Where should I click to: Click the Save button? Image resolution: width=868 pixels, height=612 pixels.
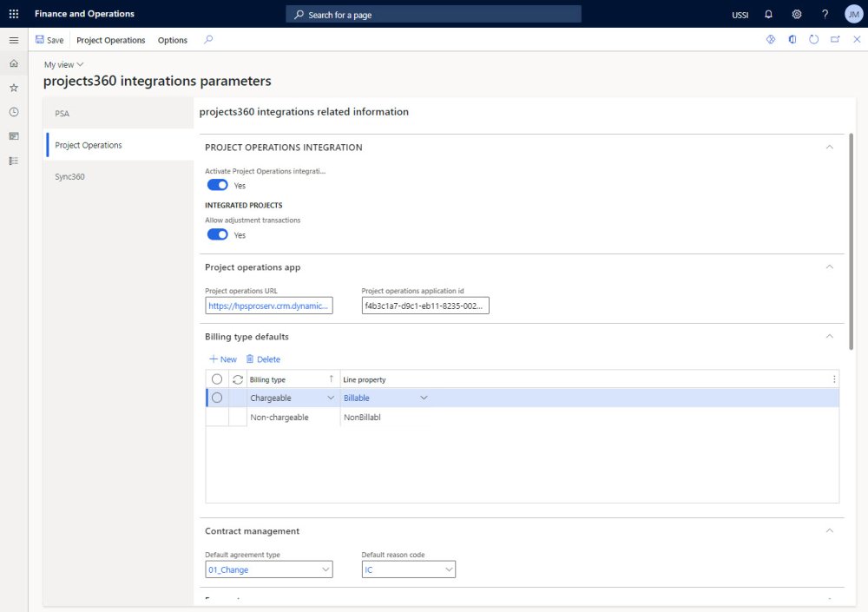point(49,40)
